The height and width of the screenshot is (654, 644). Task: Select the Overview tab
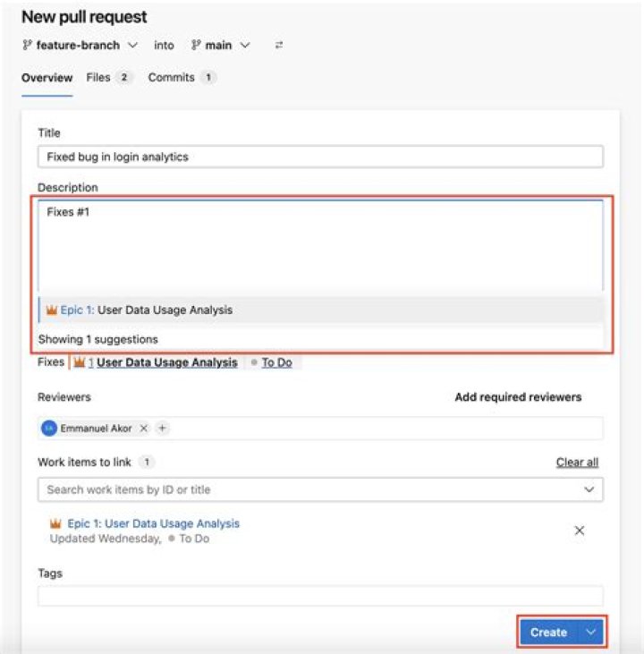coord(47,78)
